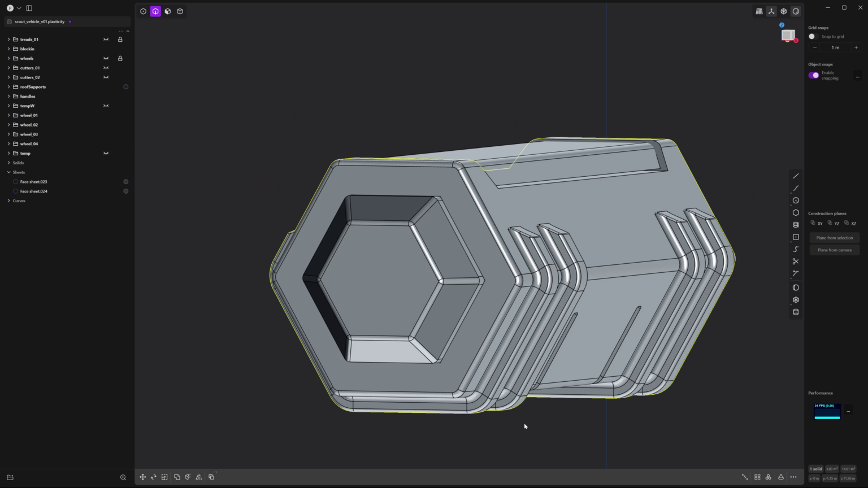The image size is (868, 488).
Task: Expand the treads_01 group
Action: [x=8, y=40]
